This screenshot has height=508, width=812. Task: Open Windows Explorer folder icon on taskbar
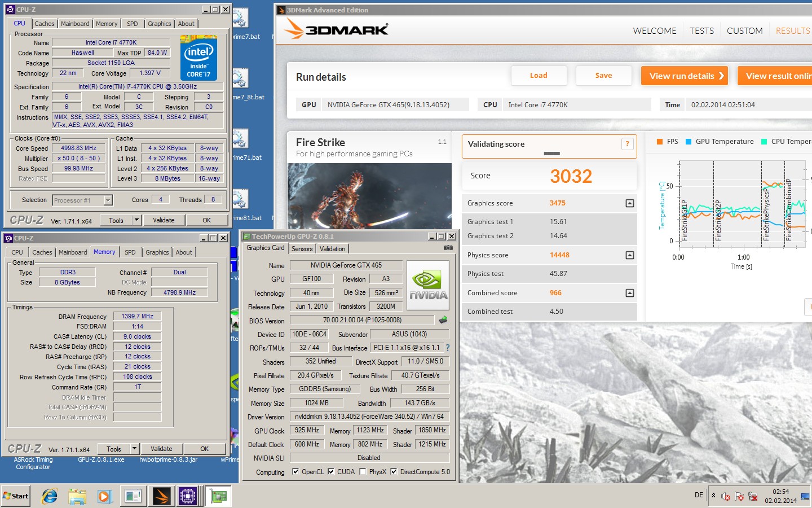[77, 496]
